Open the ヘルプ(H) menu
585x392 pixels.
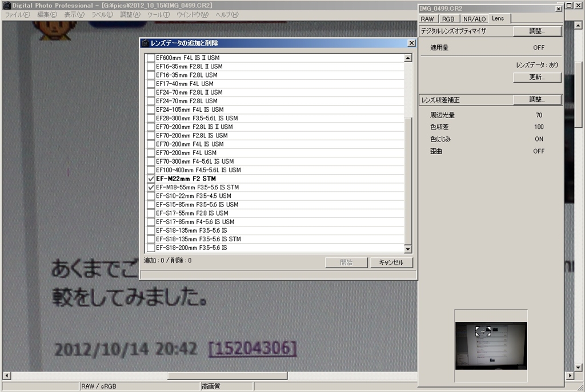point(227,14)
